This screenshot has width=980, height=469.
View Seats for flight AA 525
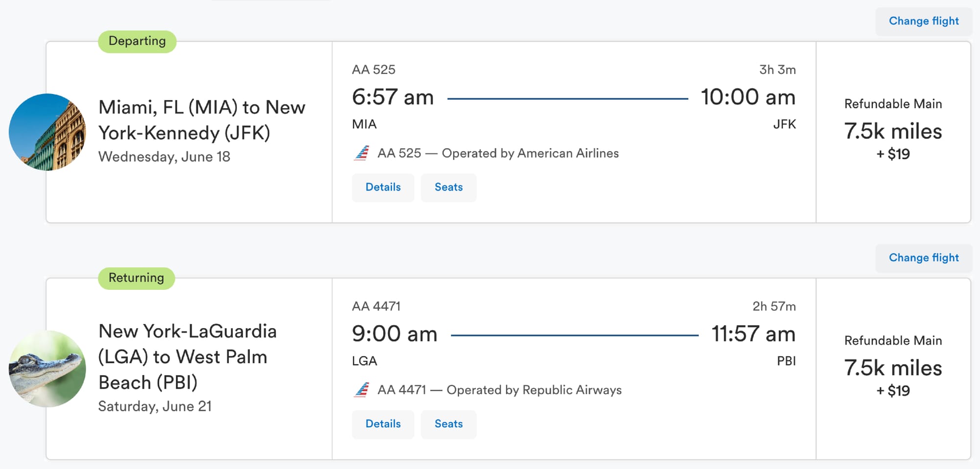pos(448,188)
